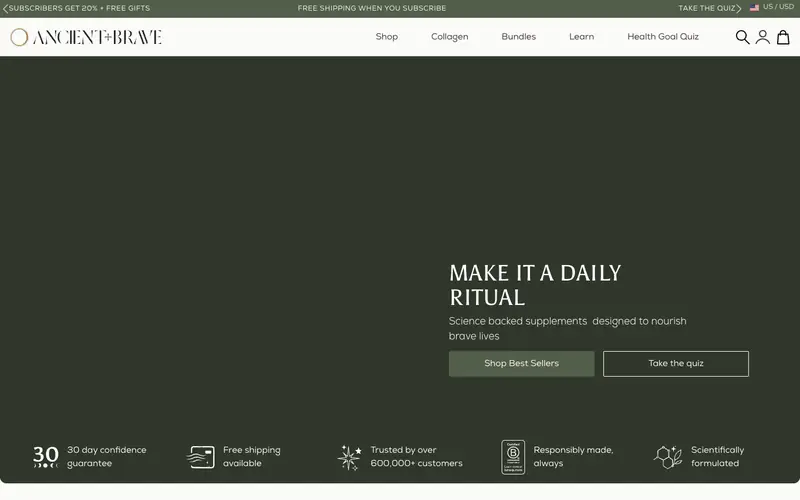The width and height of the screenshot is (800, 500).
Task: Open the shopping bag icon
Action: coord(783,37)
